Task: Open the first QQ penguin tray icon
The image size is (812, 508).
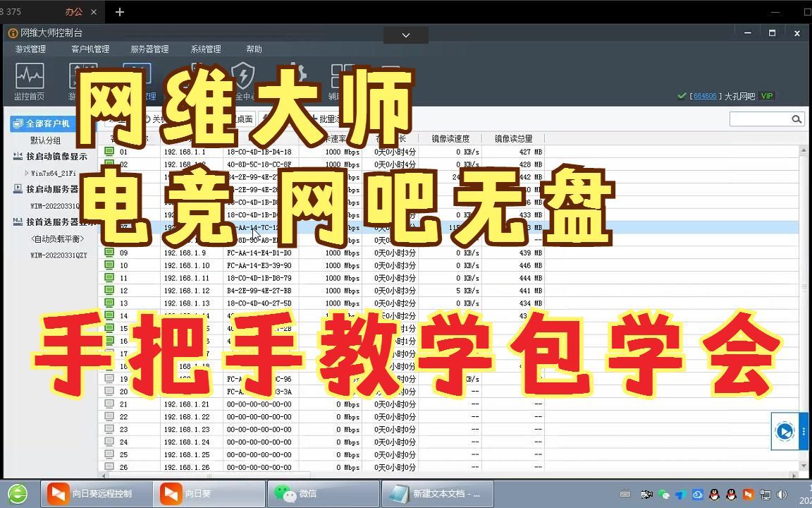Action: pos(714,494)
